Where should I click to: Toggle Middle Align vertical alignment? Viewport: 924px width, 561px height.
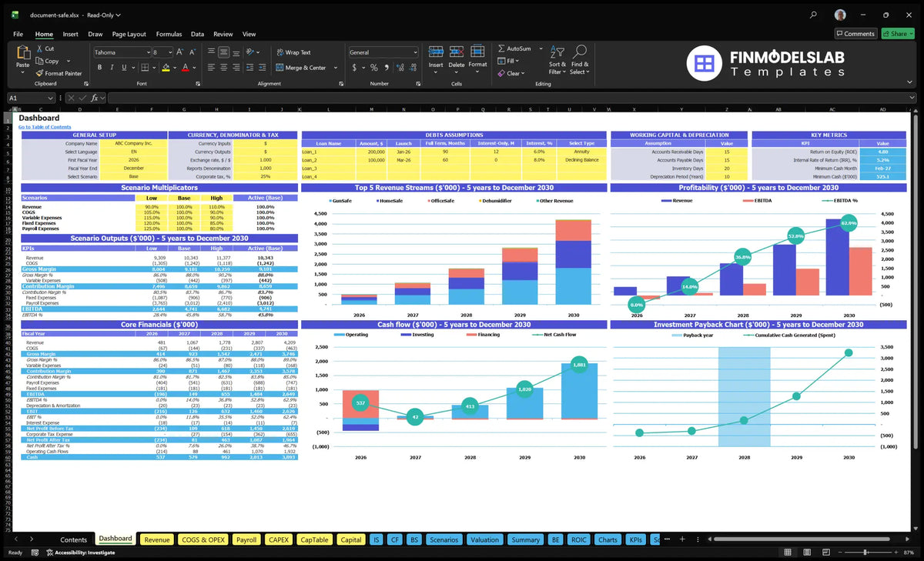tap(223, 52)
